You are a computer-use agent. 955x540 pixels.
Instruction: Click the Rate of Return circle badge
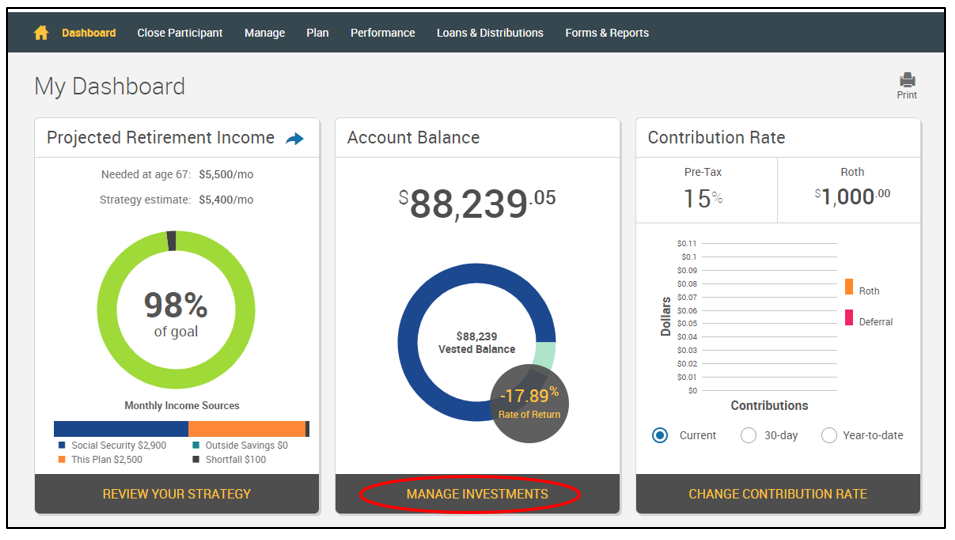[530, 403]
